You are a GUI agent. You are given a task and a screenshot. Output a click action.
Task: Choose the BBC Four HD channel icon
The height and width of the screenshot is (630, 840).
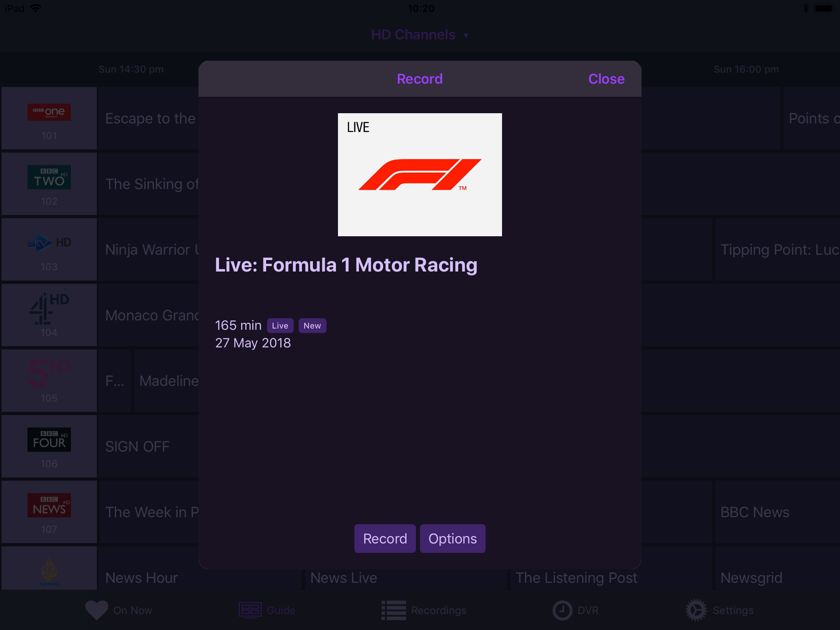coord(49,440)
